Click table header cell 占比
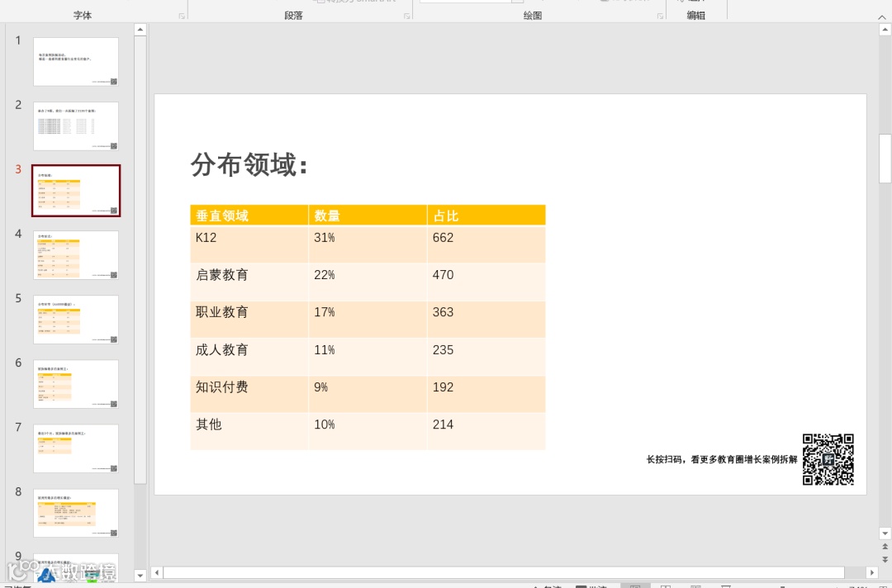 (486, 216)
